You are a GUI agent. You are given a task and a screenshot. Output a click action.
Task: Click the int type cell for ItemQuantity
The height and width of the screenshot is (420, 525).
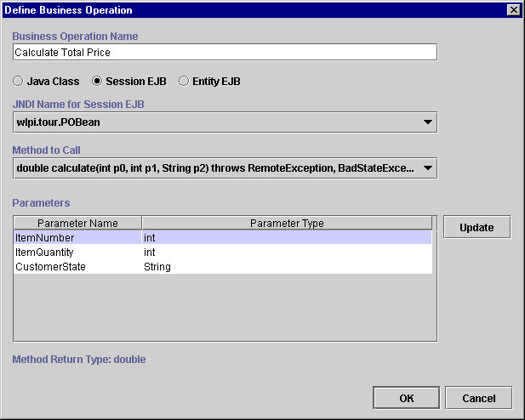(x=287, y=252)
